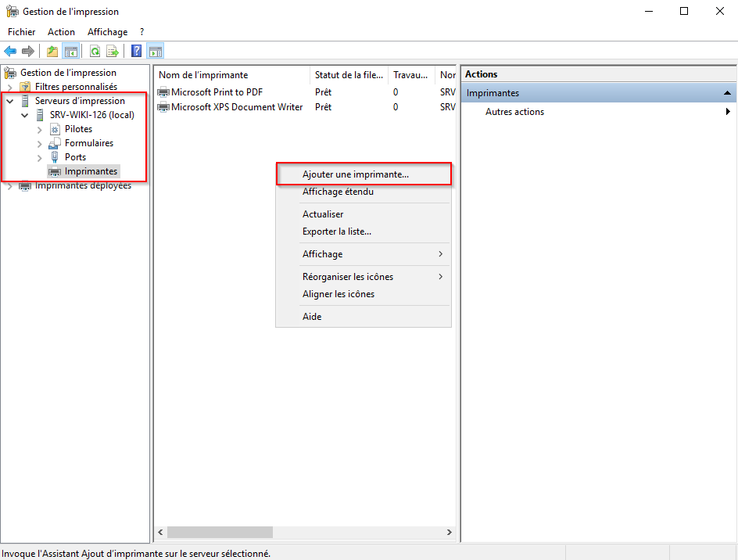Select Microsoft XPS Document Writer printer

(237, 107)
